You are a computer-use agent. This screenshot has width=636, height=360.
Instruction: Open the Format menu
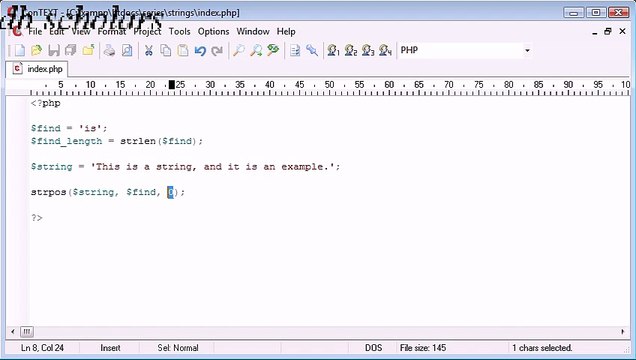click(112, 31)
